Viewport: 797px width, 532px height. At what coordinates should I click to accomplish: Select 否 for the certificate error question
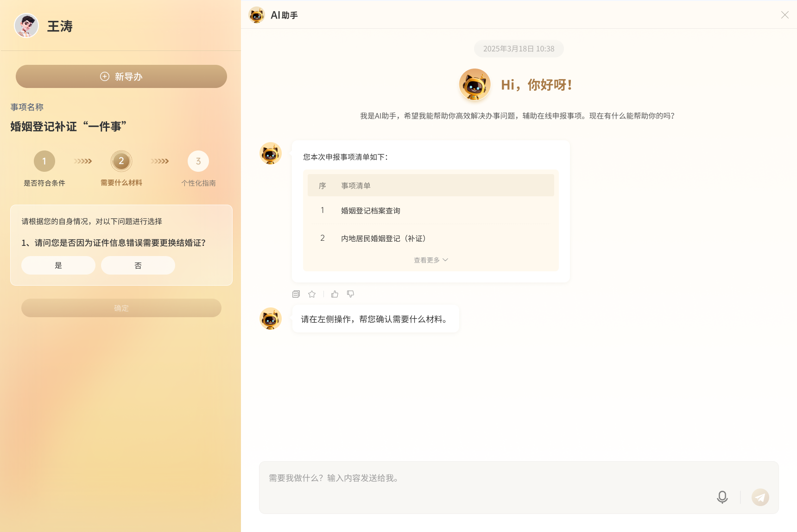click(x=138, y=265)
